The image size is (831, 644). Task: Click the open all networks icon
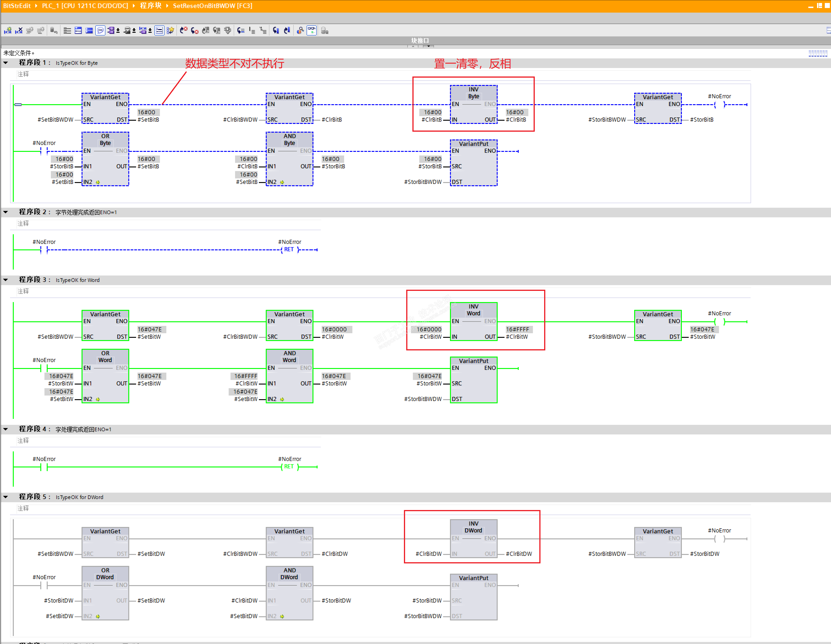(78, 30)
